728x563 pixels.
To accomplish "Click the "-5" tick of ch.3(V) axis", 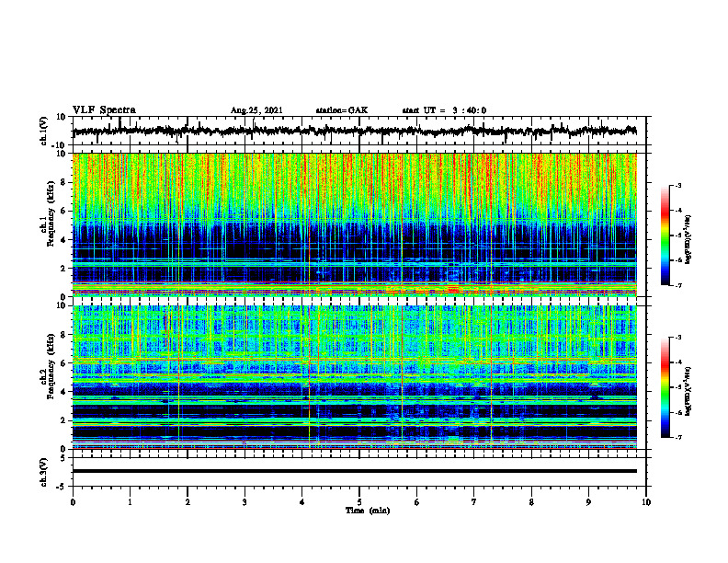I will (x=62, y=487).
